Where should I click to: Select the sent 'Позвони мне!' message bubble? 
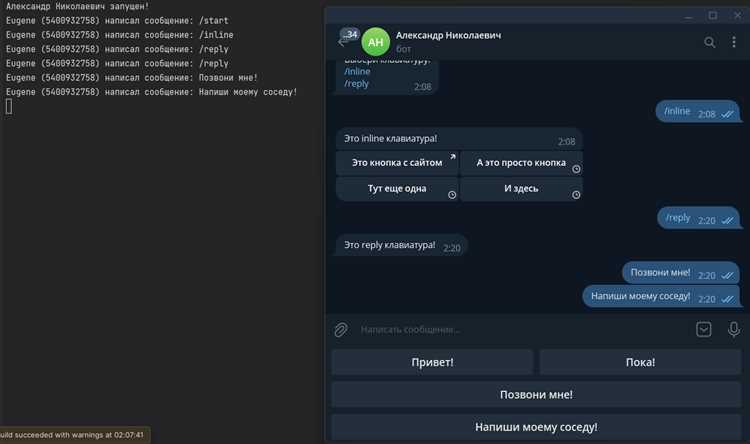681,273
